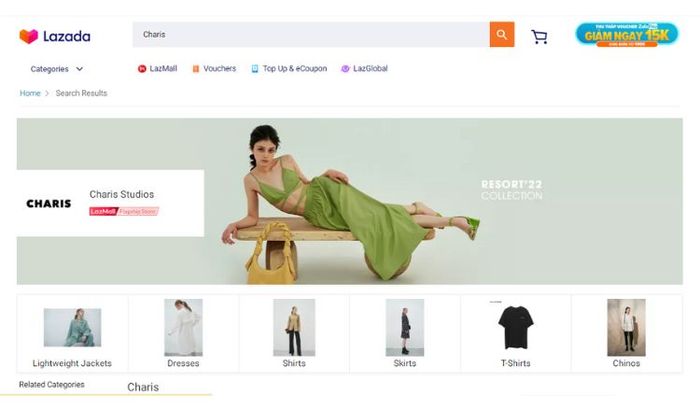Click the Dresses label
The height and width of the screenshot is (411, 700).
tap(183, 363)
